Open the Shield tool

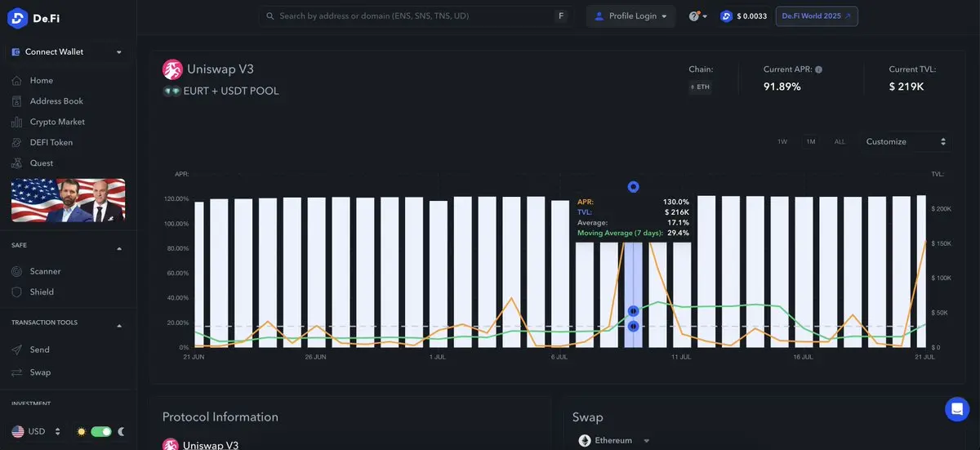coord(42,292)
